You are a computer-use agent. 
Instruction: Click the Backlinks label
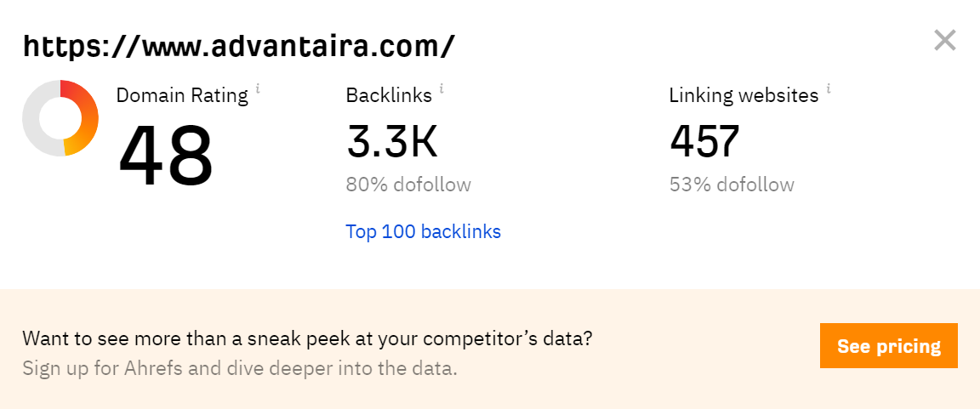coord(389,95)
